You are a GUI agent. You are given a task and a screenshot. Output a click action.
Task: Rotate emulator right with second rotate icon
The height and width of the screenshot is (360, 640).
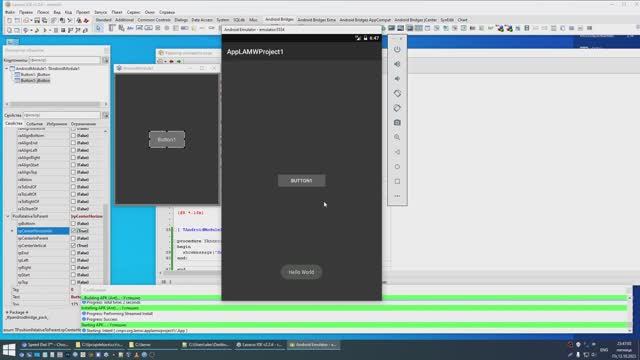397,108
